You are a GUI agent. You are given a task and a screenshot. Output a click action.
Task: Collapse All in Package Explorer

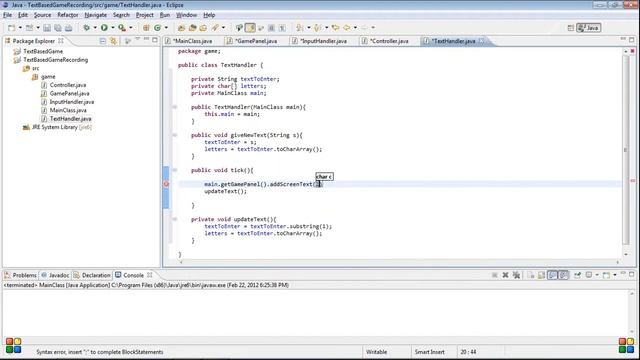tap(103, 41)
